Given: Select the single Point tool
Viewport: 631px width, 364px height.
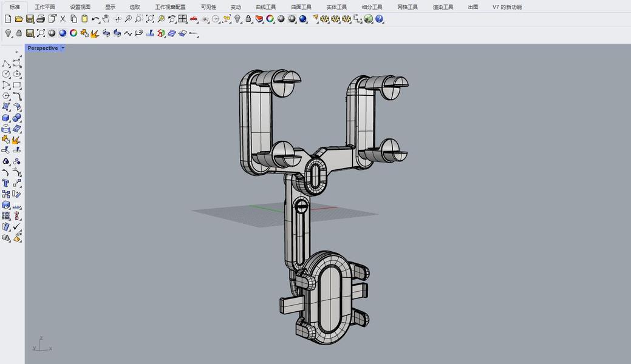Looking at the screenshot, I should (16, 52).
